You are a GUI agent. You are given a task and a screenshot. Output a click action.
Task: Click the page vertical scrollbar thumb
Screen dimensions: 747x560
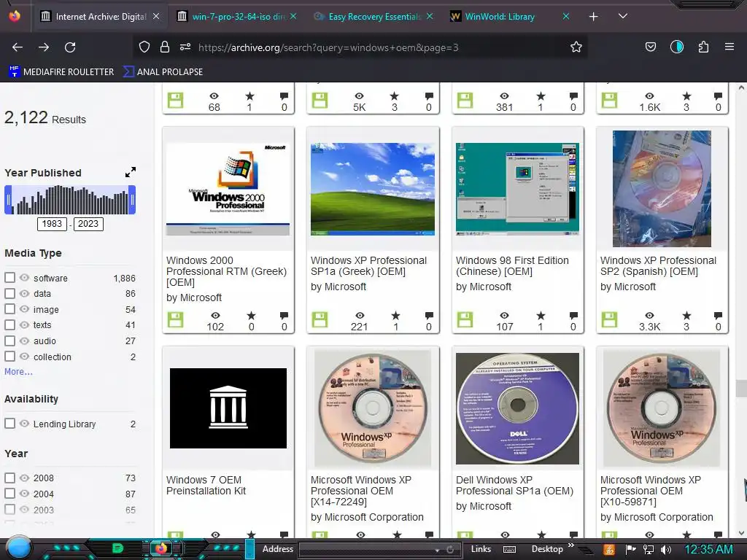741,388
